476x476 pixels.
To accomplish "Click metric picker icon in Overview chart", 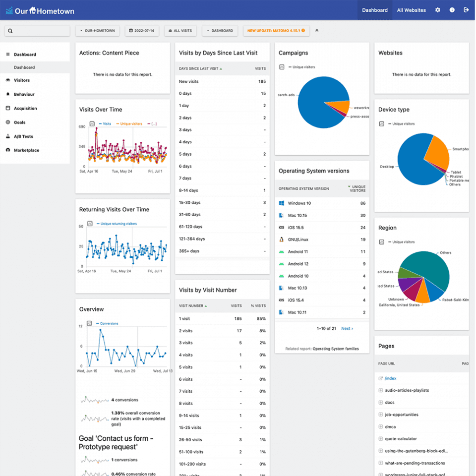I will (90, 323).
